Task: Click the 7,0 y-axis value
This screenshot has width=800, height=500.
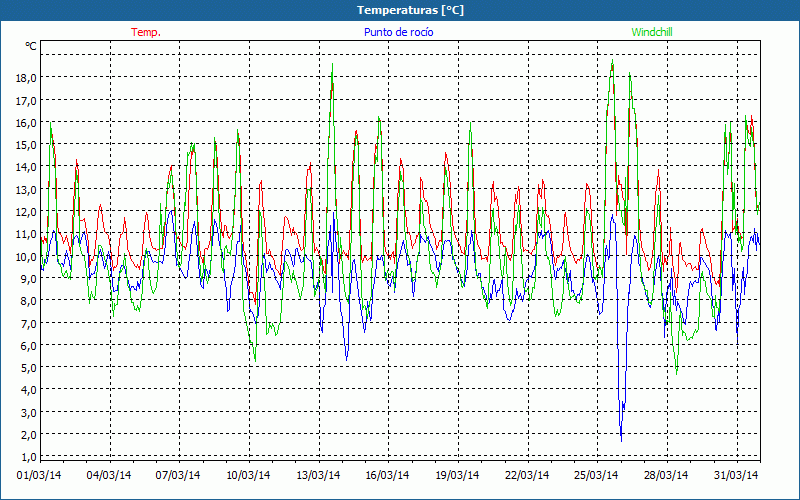Action: click(29, 323)
